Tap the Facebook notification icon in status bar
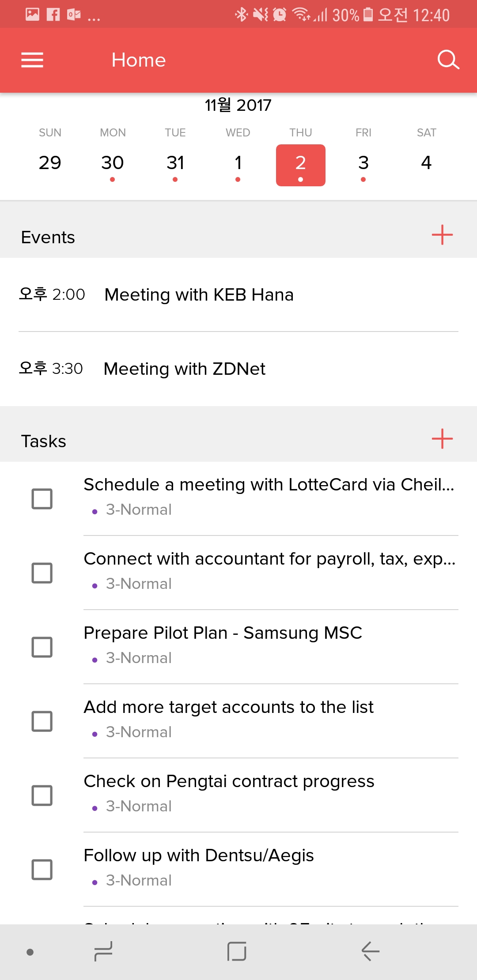Viewport: 477px width, 980px height. (x=53, y=15)
